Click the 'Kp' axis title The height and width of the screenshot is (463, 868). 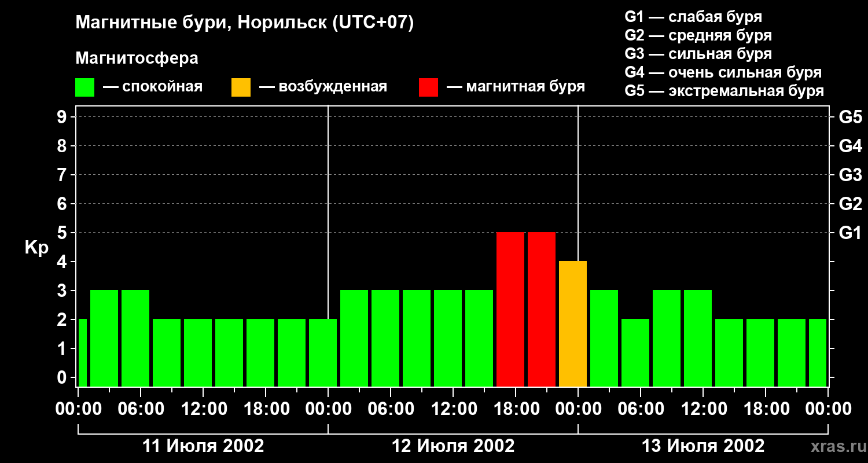click(36, 248)
